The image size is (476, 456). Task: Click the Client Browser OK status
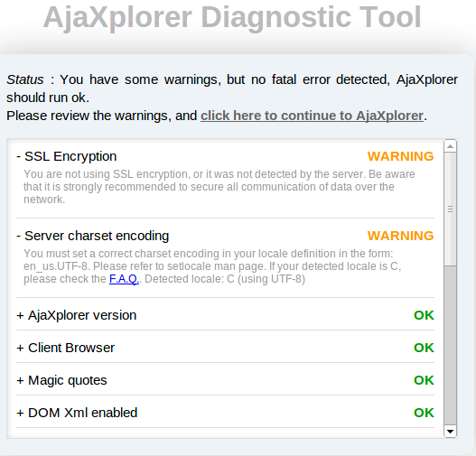(424, 348)
